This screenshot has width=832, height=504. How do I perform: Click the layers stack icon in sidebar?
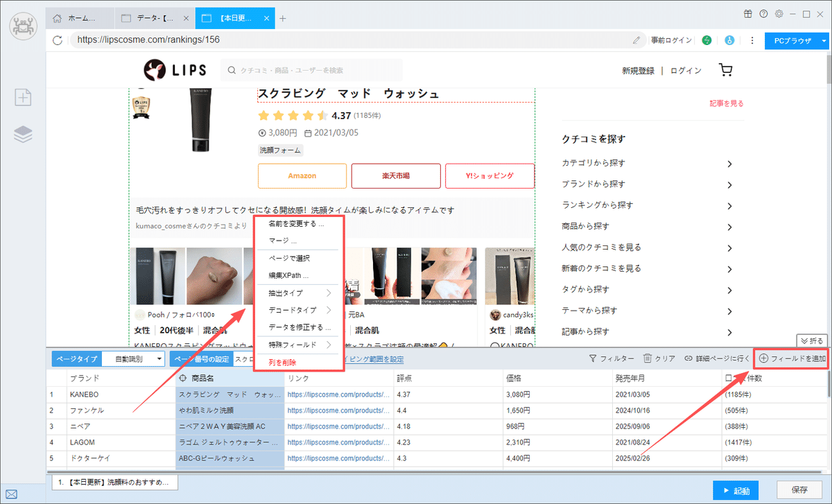pos(23,134)
